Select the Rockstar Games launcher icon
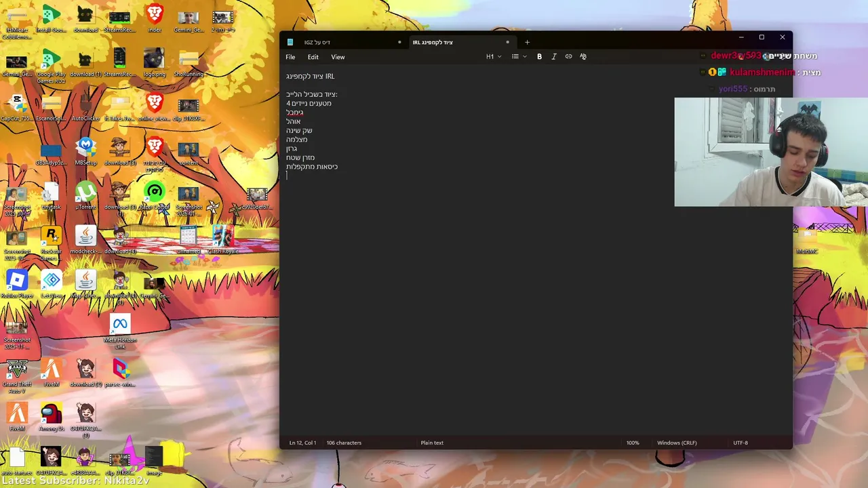 coord(51,243)
